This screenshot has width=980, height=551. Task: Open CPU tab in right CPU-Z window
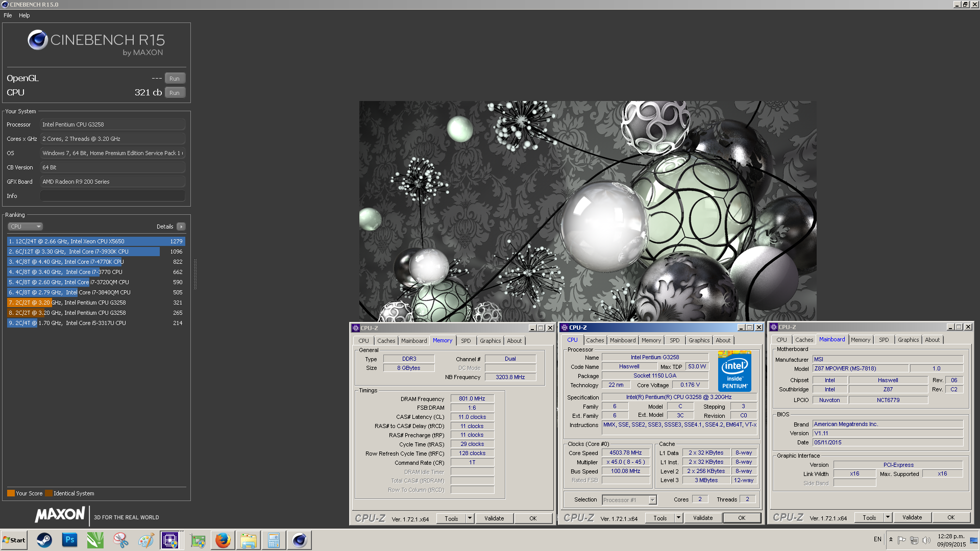pos(781,340)
